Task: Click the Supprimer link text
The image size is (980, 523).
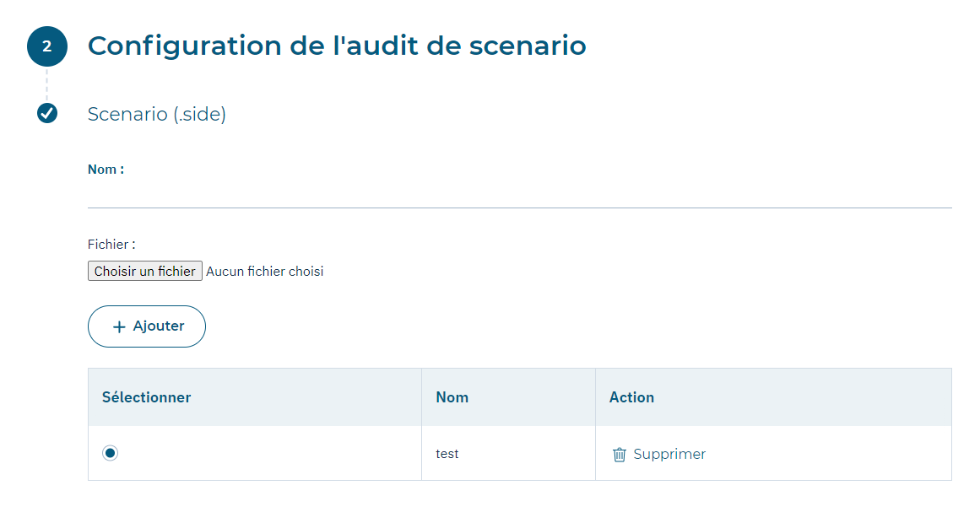Action: coord(669,455)
